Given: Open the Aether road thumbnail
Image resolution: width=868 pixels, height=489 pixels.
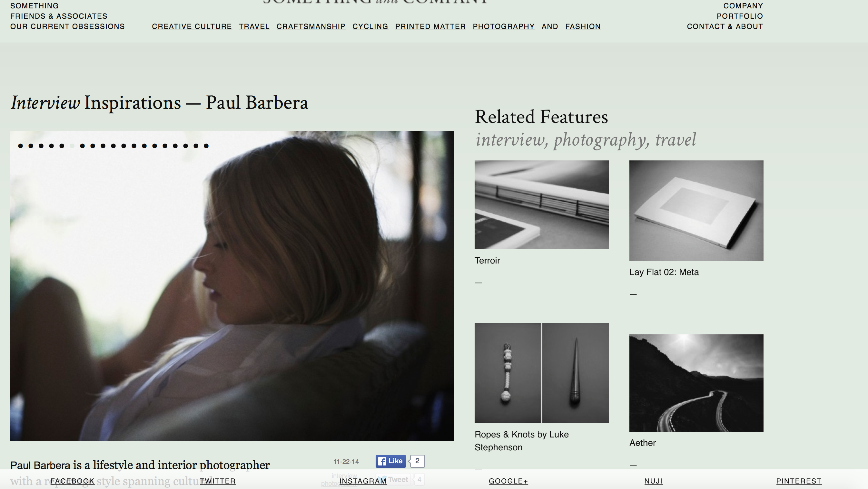Looking at the screenshot, I should [x=696, y=383].
